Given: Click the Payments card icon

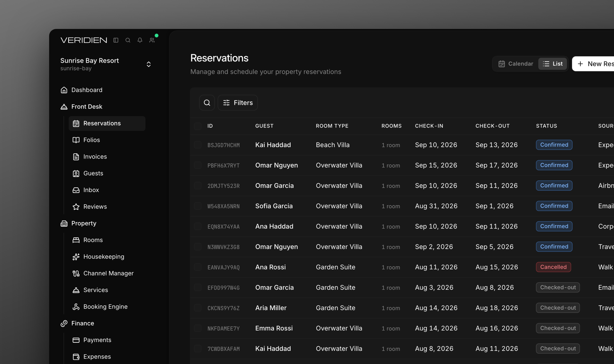Looking at the screenshot, I should 76,340.
